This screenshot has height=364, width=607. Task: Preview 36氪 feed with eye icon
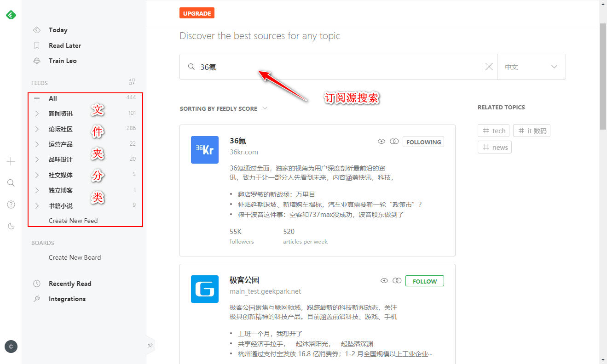[x=382, y=142]
